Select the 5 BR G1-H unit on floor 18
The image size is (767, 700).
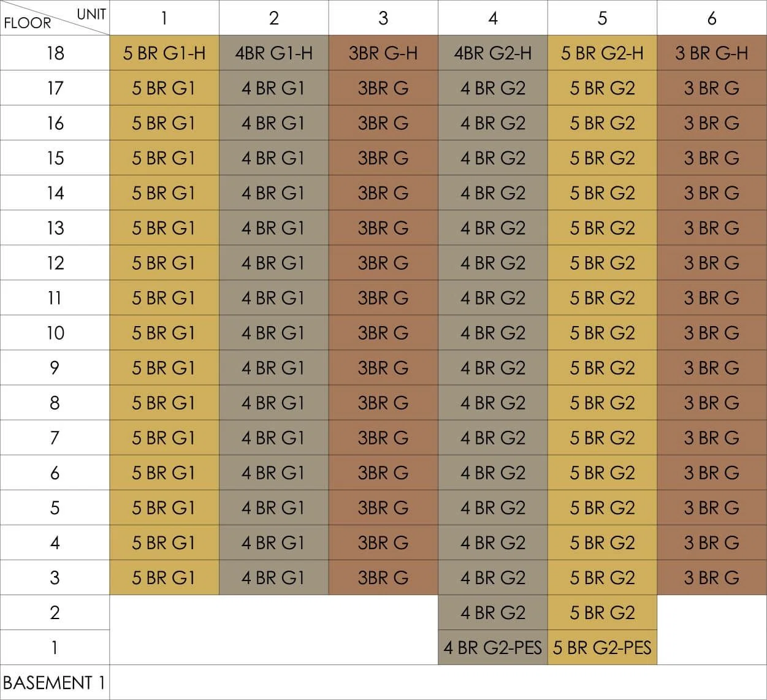[x=164, y=53]
